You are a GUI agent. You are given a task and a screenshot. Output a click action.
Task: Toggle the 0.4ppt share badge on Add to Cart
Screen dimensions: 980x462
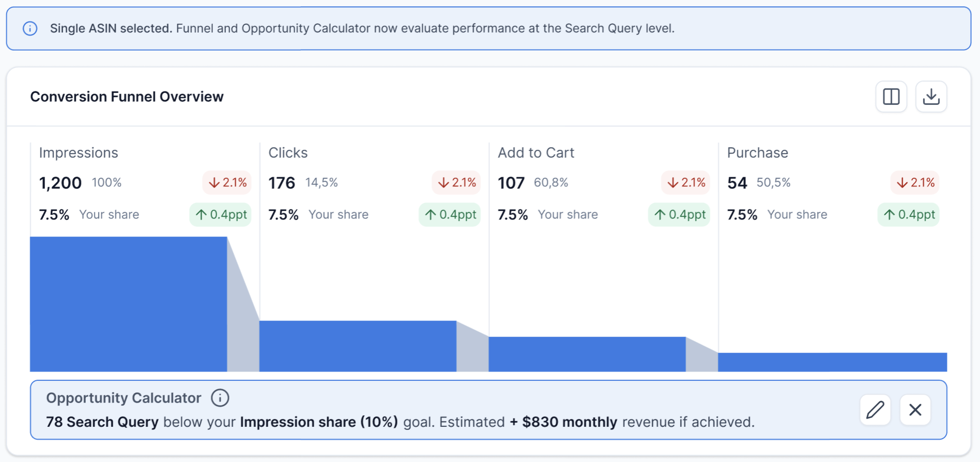point(679,214)
